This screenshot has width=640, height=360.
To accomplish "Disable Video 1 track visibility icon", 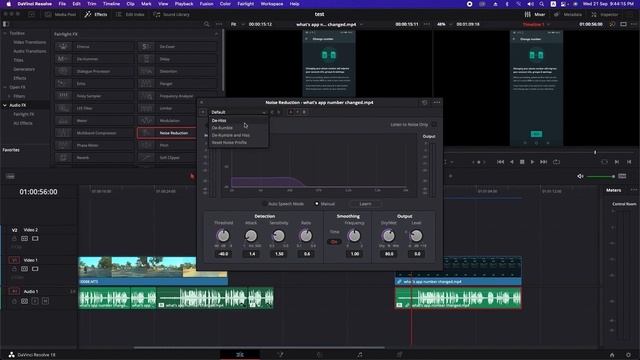I will click(x=35, y=269).
